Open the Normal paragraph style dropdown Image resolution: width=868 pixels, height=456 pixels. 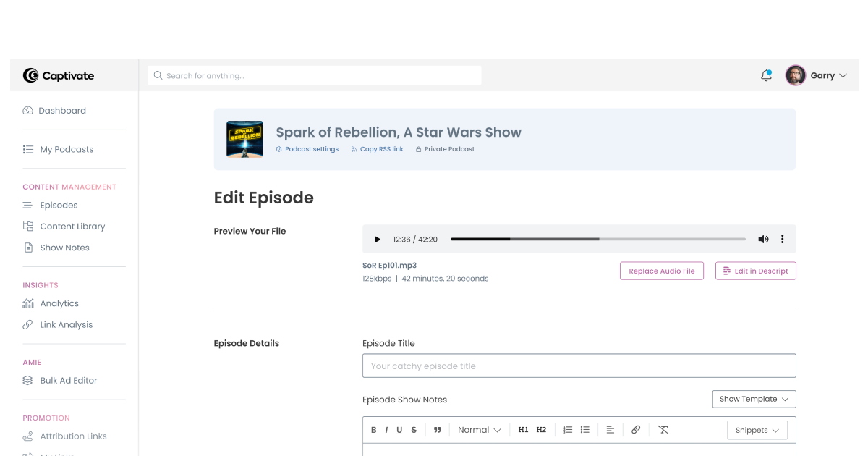pos(479,429)
